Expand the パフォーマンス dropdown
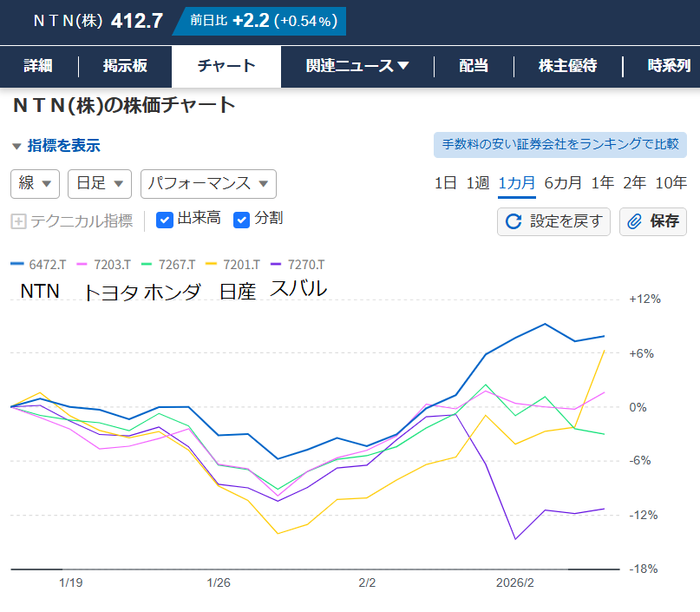Viewport: 700px width, 612px height. [x=208, y=183]
